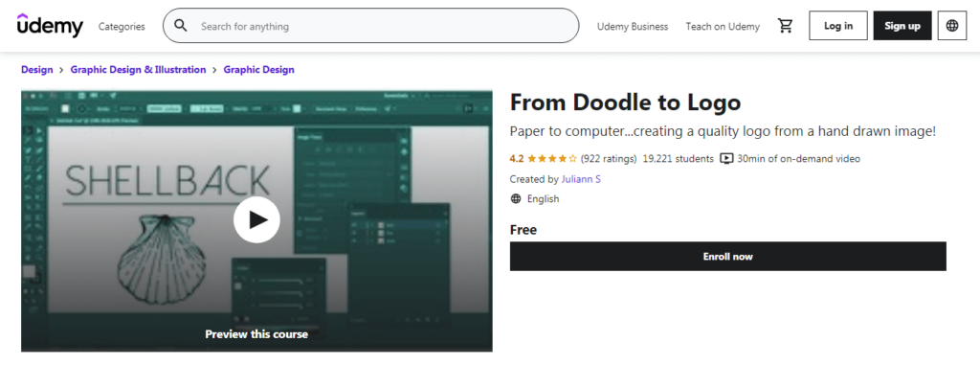
Task: View instructor Juliann S profile
Action: pos(582,179)
